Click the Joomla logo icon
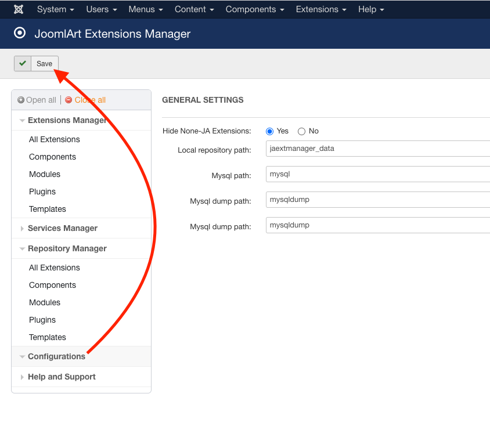The width and height of the screenshot is (490, 448). [x=19, y=9]
